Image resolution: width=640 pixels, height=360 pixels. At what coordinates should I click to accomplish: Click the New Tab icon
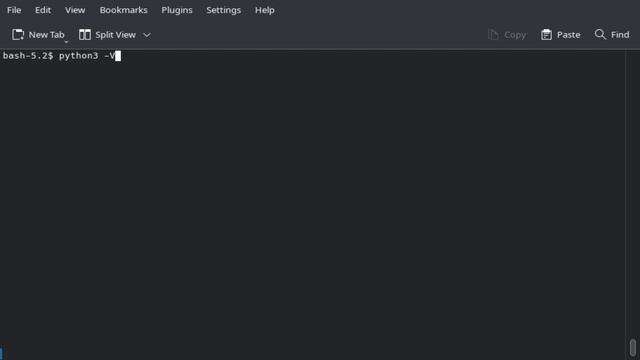(x=18, y=35)
